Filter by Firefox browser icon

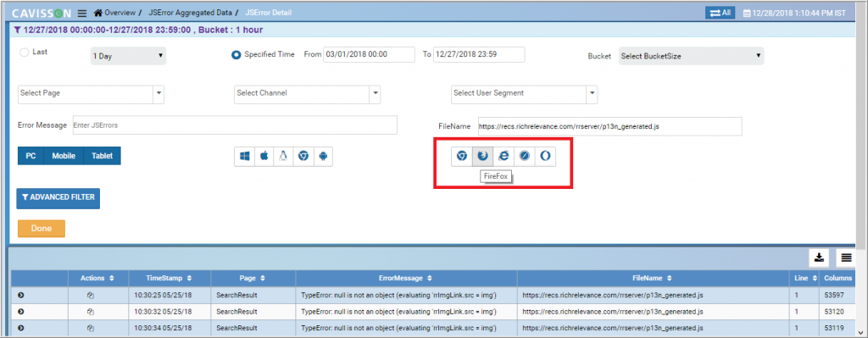pyautogui.click(x=482, y=157)
